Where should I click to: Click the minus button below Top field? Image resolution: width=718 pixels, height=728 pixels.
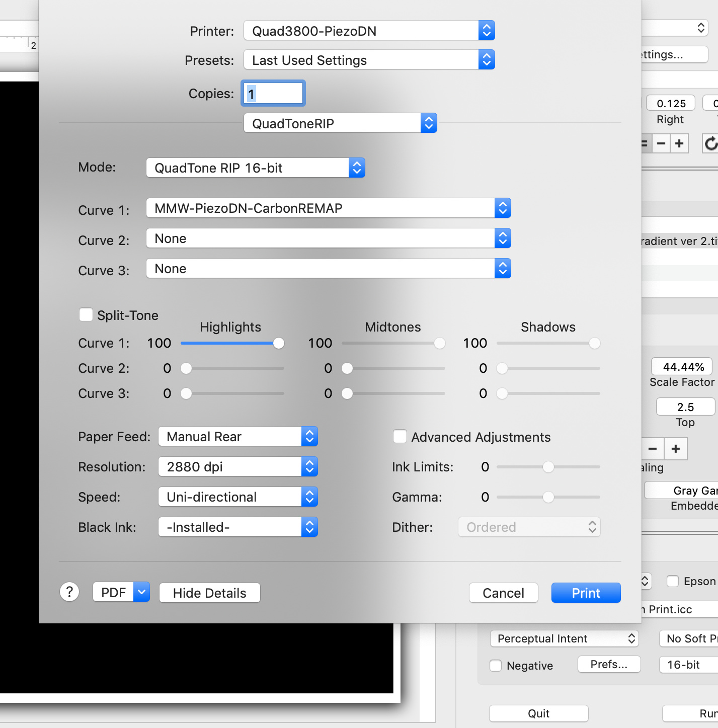coord(653,449)
